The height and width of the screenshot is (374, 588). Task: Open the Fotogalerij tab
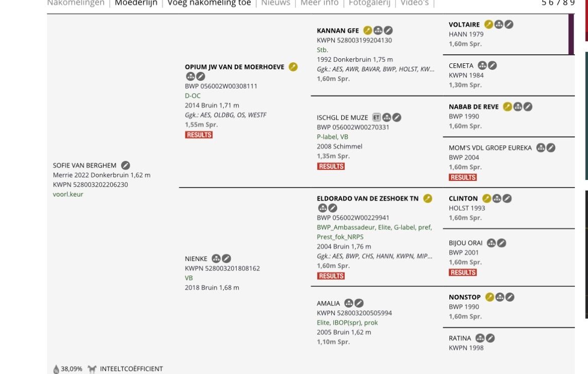(x=369, y=3)
